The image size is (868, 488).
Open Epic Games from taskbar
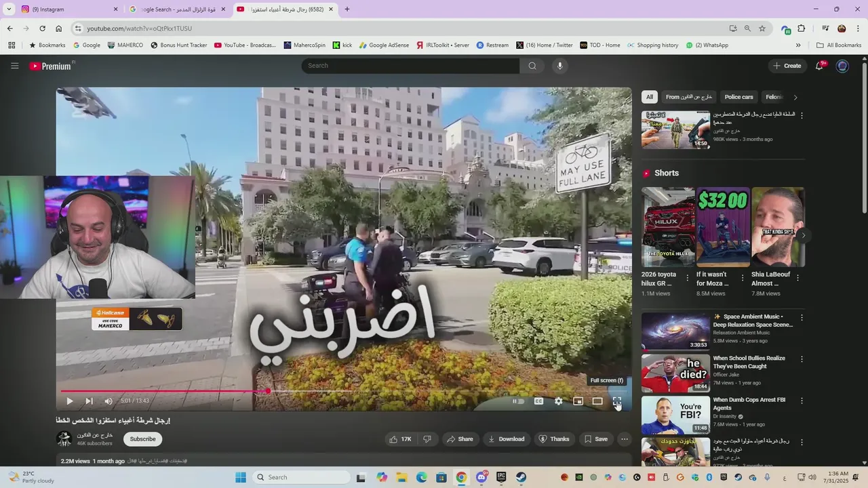[501, 477]
